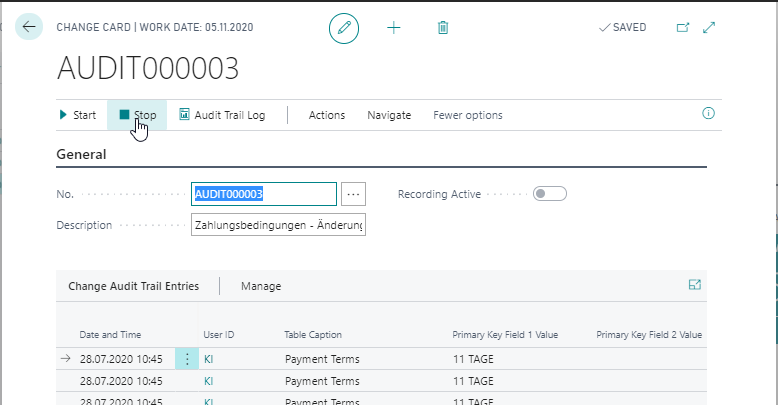The width and height of the screenshot is (778, 405).
Task: Start recording with the Start action
Action: [x=77, y=115]
